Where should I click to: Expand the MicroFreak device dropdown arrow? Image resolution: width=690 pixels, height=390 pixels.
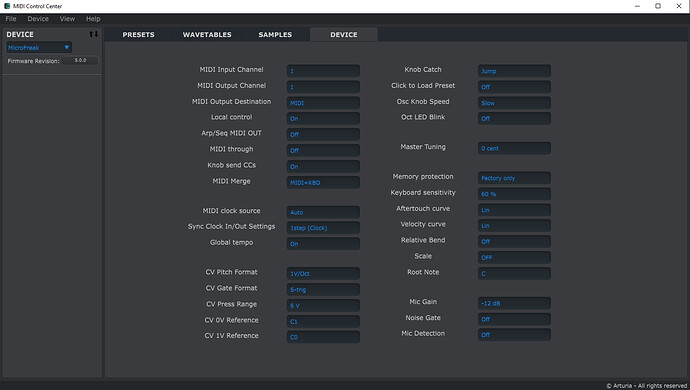click(x=66, y=47)
